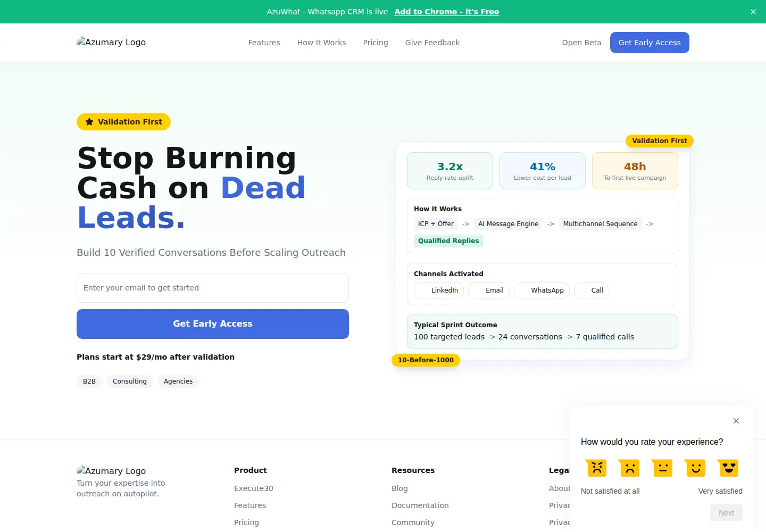Select the LinkedIn channel chip
This screenshot has width=766, height=532.
(439, 290)
